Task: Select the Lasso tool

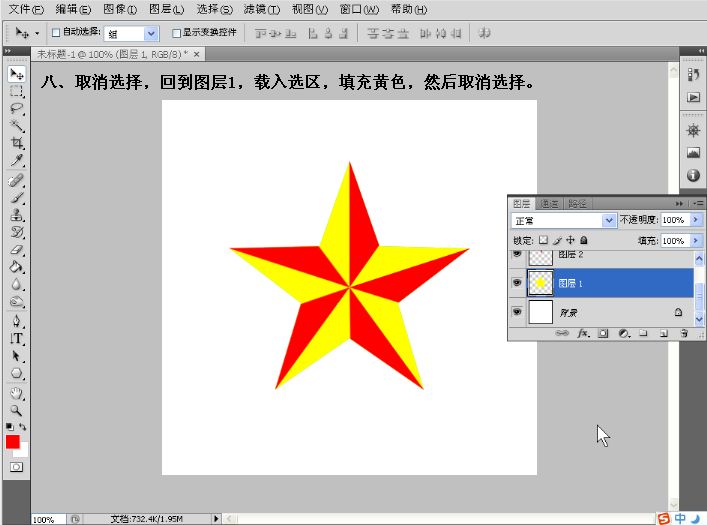Action: coord(17,108)
